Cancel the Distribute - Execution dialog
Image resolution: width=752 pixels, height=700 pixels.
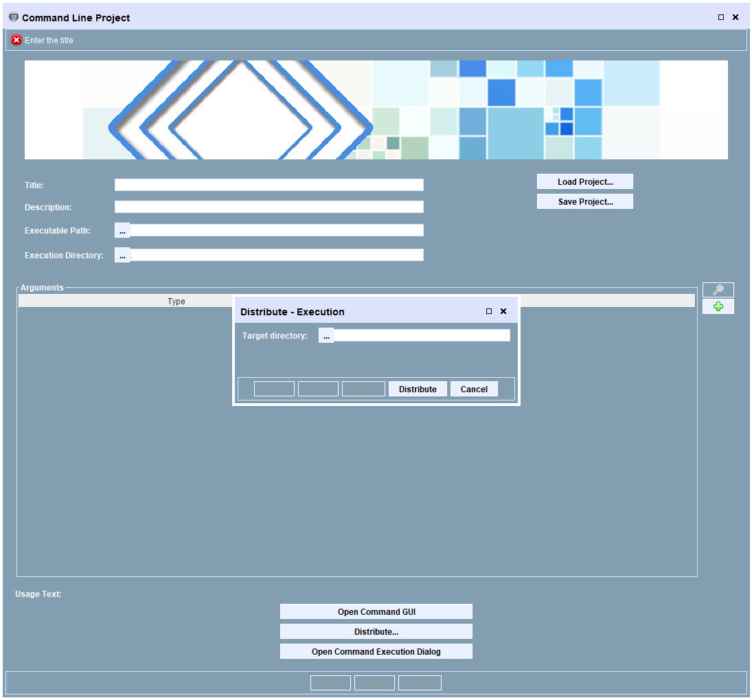coord(474,389)
